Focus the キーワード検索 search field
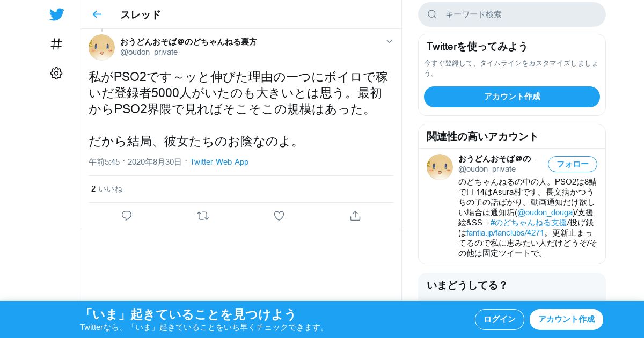This screenshot has width=644, height=338. point(512,14)
